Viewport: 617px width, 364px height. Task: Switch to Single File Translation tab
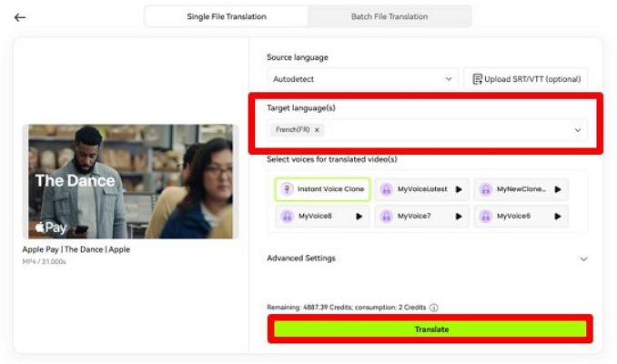(227, 16)
